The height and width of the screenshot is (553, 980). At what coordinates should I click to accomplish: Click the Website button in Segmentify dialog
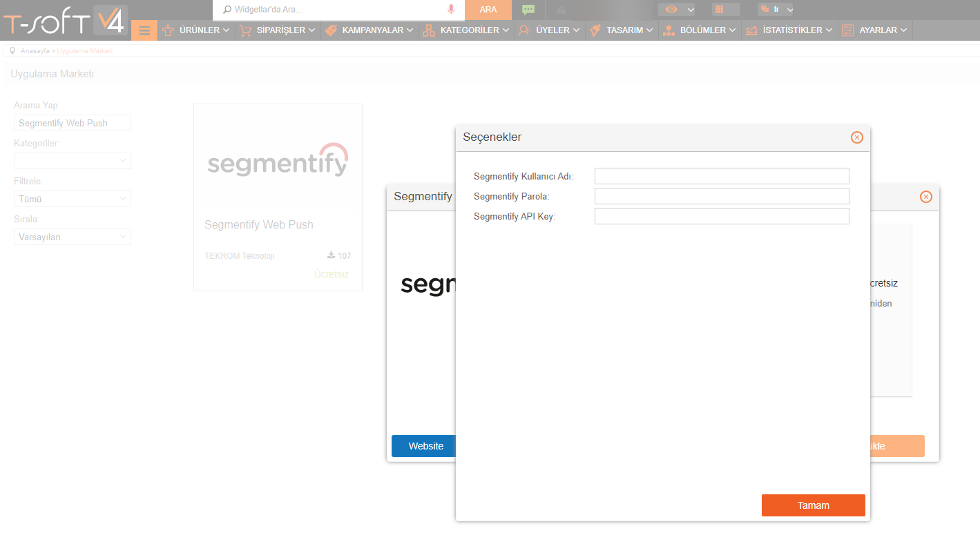(x=424, y=446)
